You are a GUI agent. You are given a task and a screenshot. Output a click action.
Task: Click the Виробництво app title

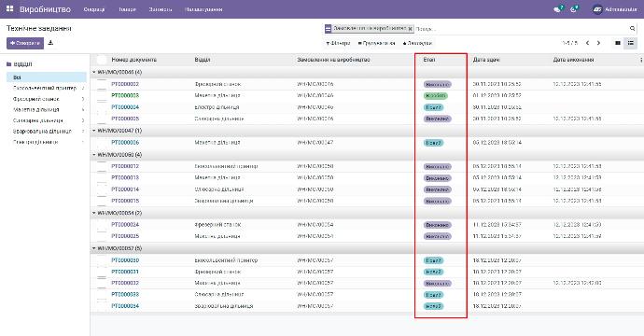45,9
